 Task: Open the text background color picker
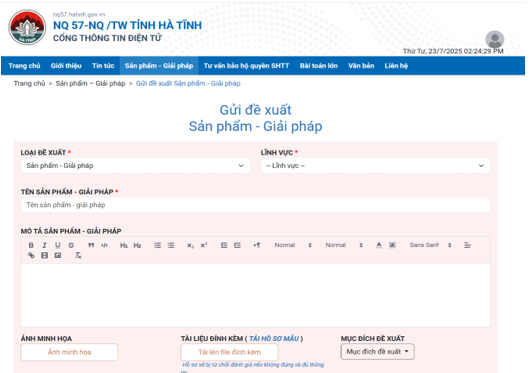coord(392,245)
